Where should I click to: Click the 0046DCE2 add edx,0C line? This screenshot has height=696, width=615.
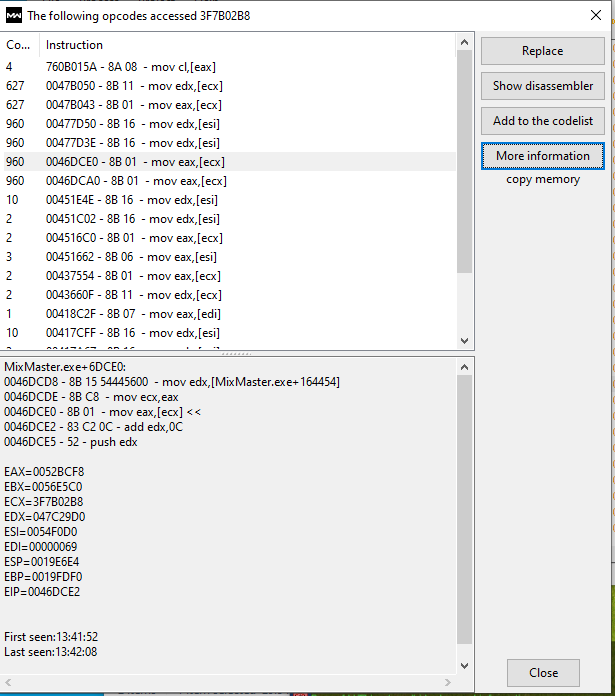[94, 427]
